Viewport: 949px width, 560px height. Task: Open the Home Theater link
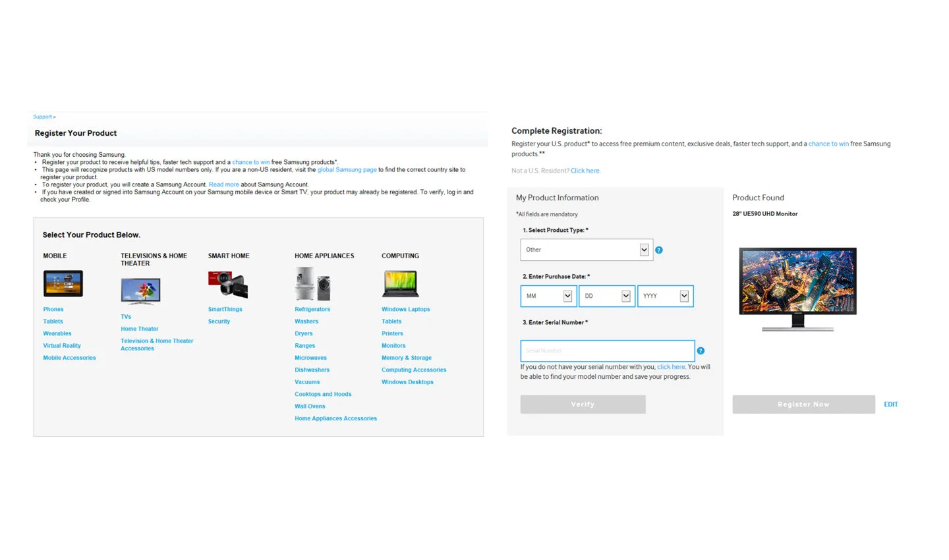[x=140, y=329]
